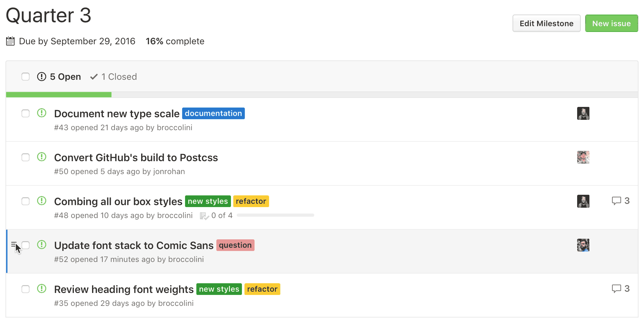Click the New issue button
The image size is (644, 323).
611,23
